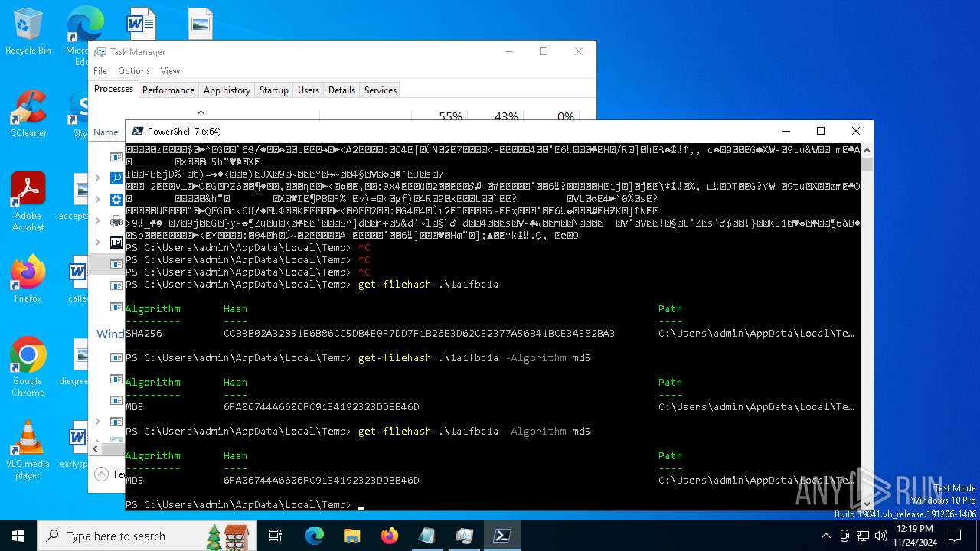Click the holiday search highlight icon

227,536
